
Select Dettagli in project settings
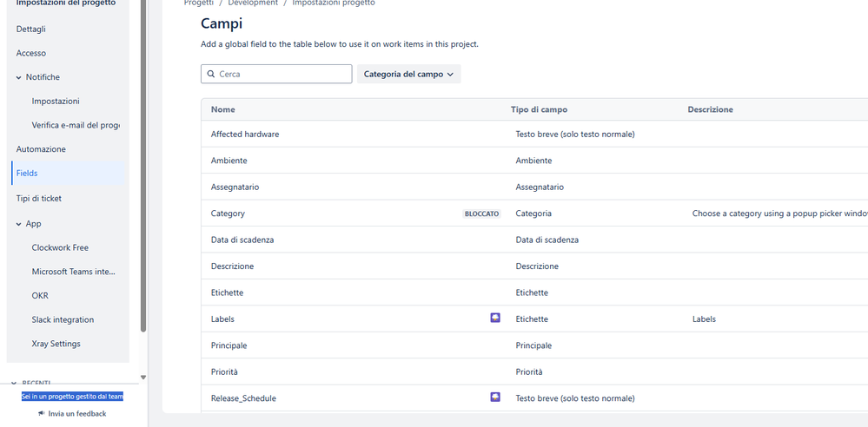coord(31,30)
